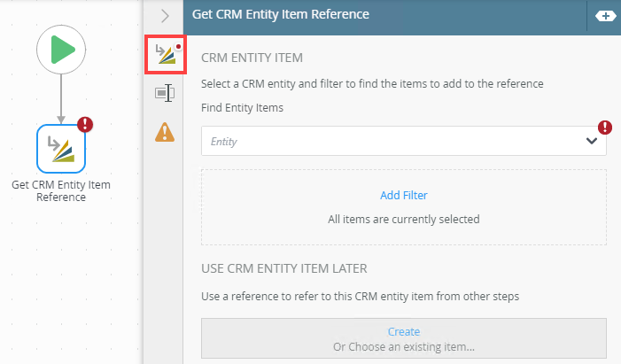Open the CRM Entity Item configuration tab
This screenshot has height=364, width=621.
[164, 56]
